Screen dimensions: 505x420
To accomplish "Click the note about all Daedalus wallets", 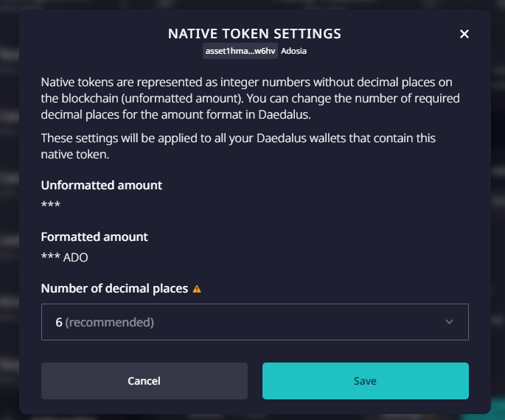I will point(238,145).
